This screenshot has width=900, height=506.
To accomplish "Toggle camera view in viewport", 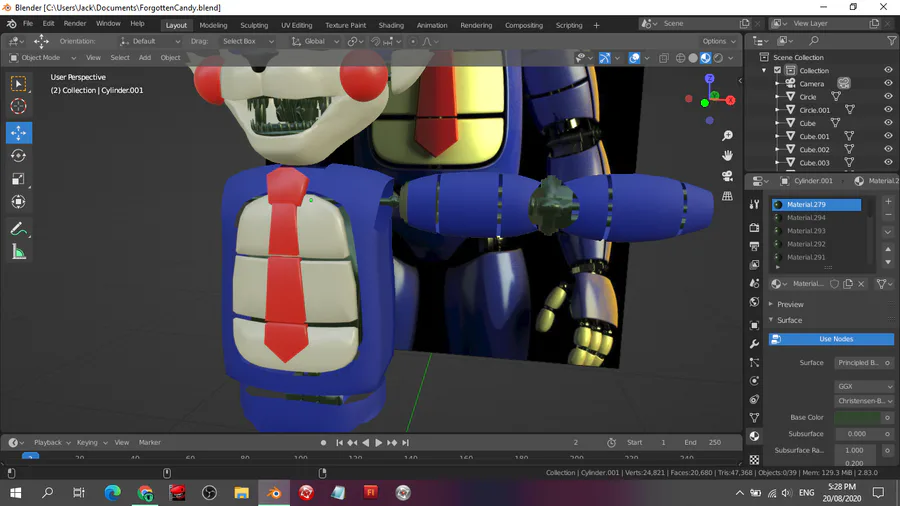I will coord(728,176).
